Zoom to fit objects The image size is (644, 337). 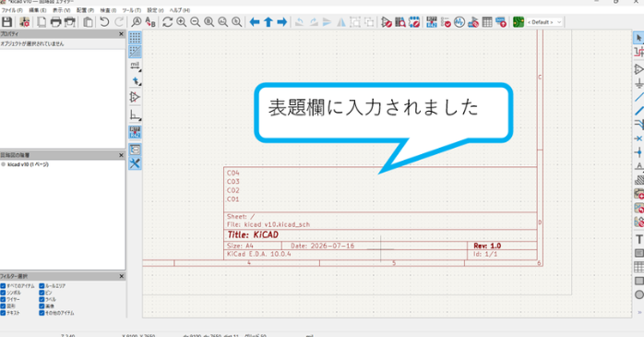point(223,22)
